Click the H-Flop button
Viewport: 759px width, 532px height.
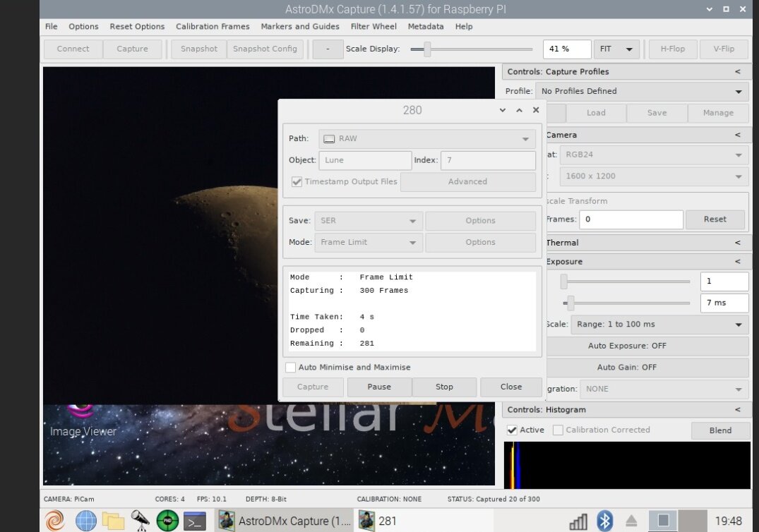pyautogui.click(x=673, y=49)
